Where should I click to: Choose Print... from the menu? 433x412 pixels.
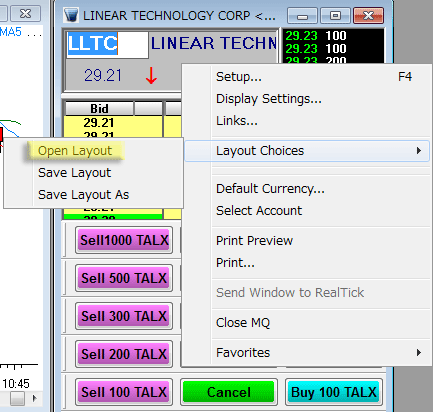[307, 263]
